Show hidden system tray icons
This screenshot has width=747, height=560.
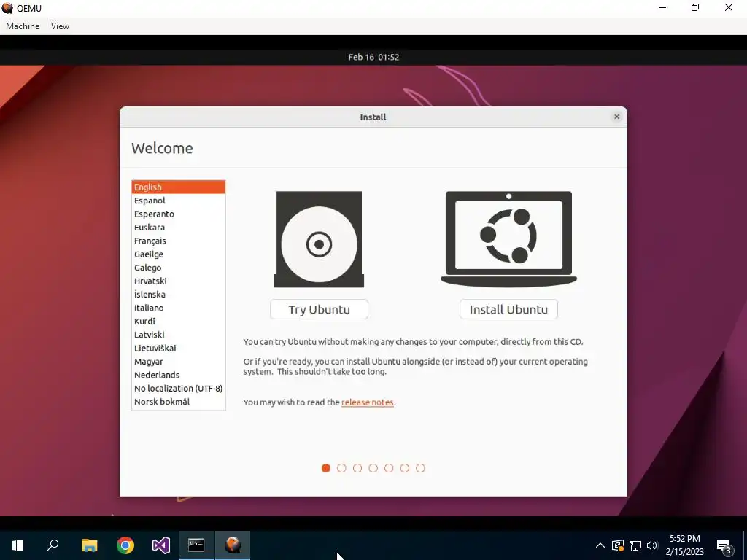600,545
